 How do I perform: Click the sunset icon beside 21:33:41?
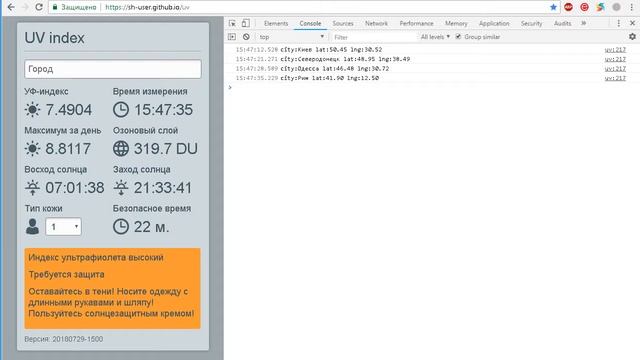pyautogui.click(x=121, y=188)
